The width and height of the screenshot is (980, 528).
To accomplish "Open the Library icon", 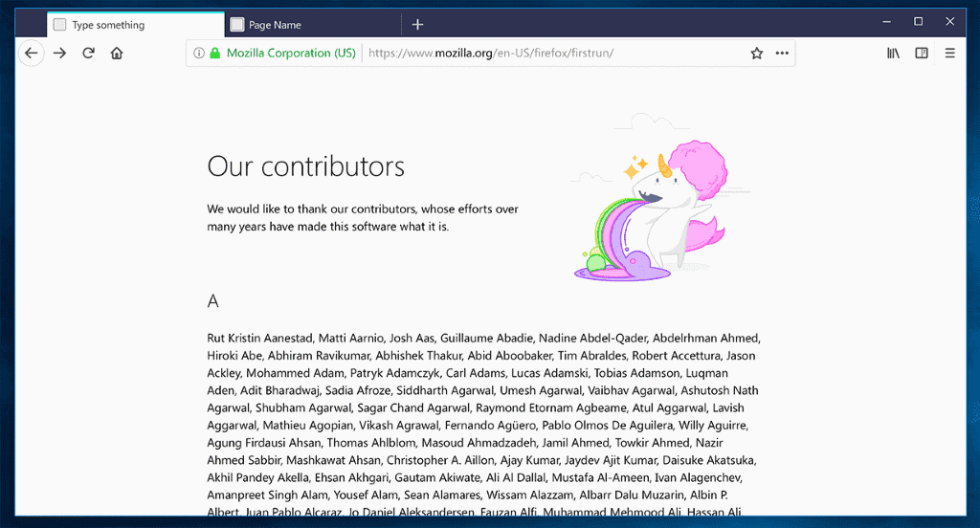I will [893, 54].
